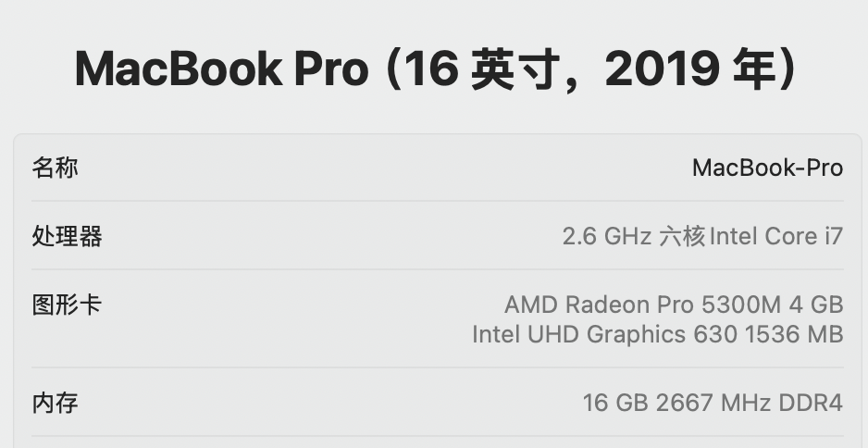The image size is (868, 448).
Task: Click the "Intel UHD Graphics" text
Action: 579,333
